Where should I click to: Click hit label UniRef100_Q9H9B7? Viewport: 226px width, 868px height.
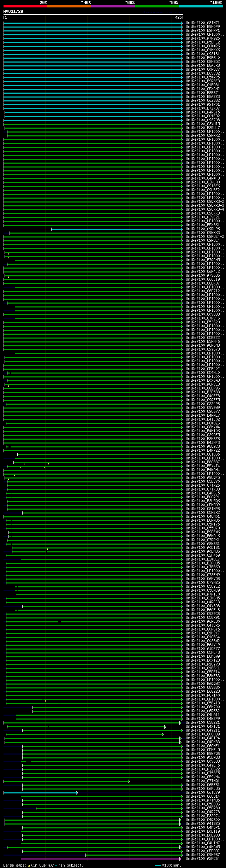[203, 855]
